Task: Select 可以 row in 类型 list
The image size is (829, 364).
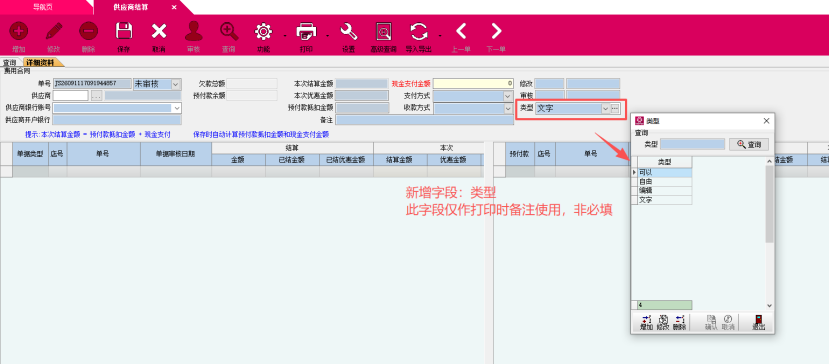Action: coord(665,172)
